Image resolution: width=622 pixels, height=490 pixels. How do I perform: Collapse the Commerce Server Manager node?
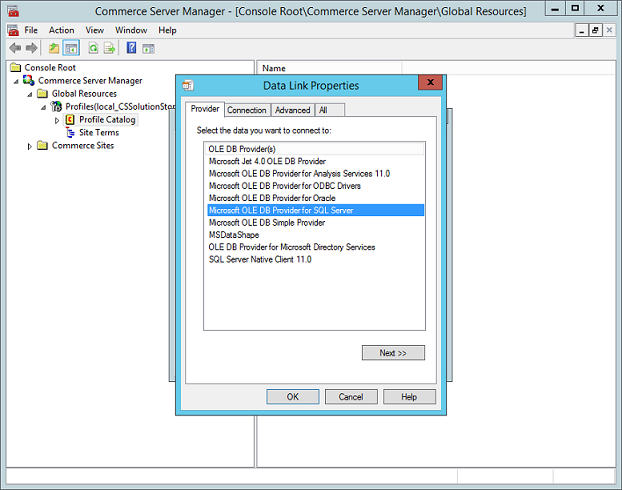click(x=16, y=81)
